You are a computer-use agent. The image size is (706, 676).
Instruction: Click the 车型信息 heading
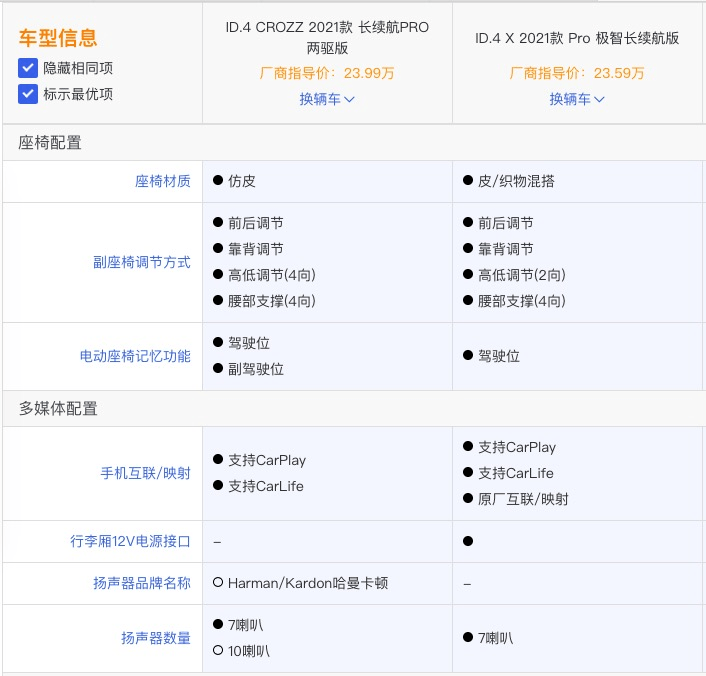58,37
